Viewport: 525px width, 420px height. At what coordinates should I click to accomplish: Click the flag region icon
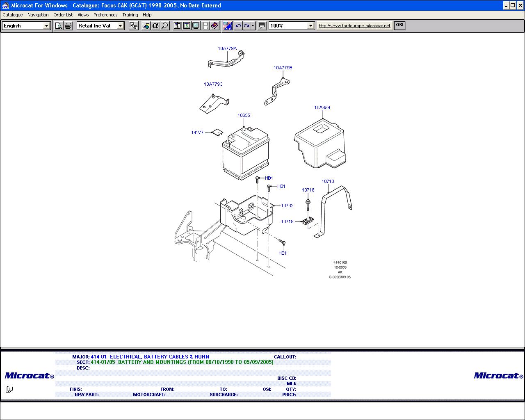228,26
